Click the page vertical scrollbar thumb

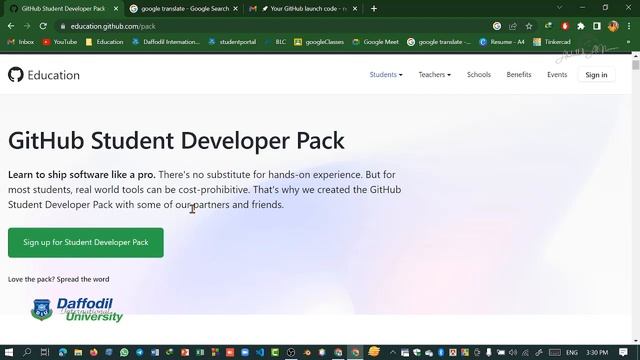pos(636,65)
